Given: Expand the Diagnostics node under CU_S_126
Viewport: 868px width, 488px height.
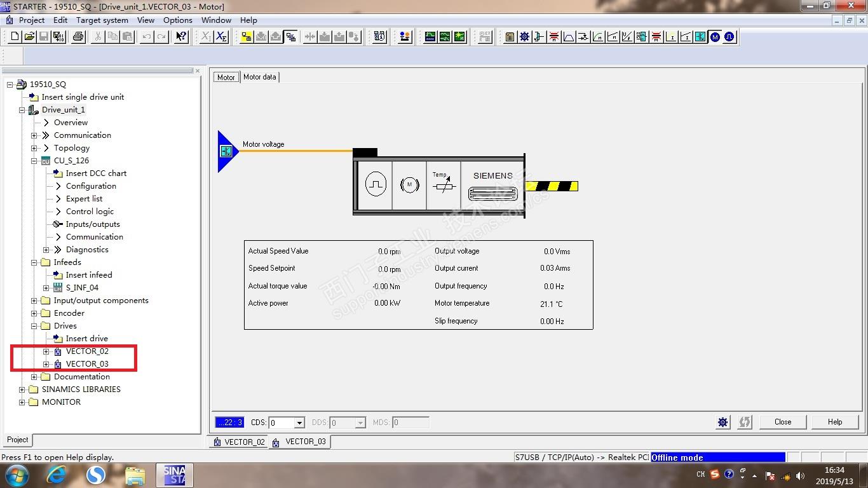Looking at the screenshot, I should point(46,250).
